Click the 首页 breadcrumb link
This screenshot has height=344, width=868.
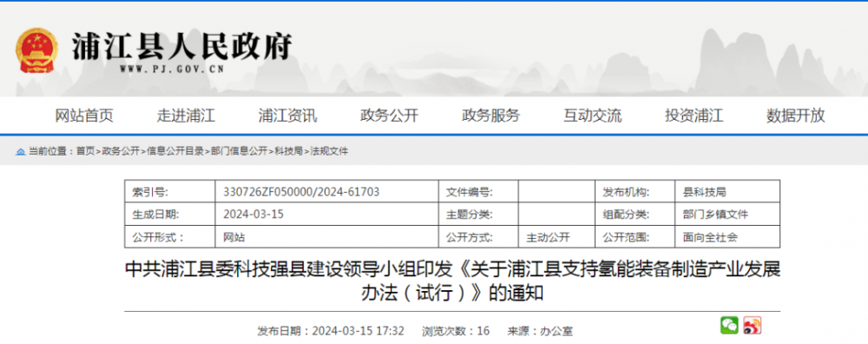click(86, 151)
